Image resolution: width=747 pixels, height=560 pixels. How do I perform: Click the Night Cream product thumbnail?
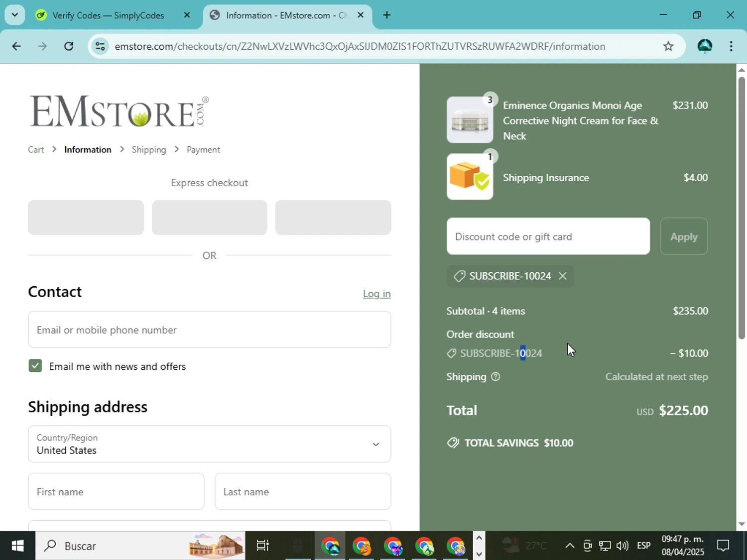(470, 120)
